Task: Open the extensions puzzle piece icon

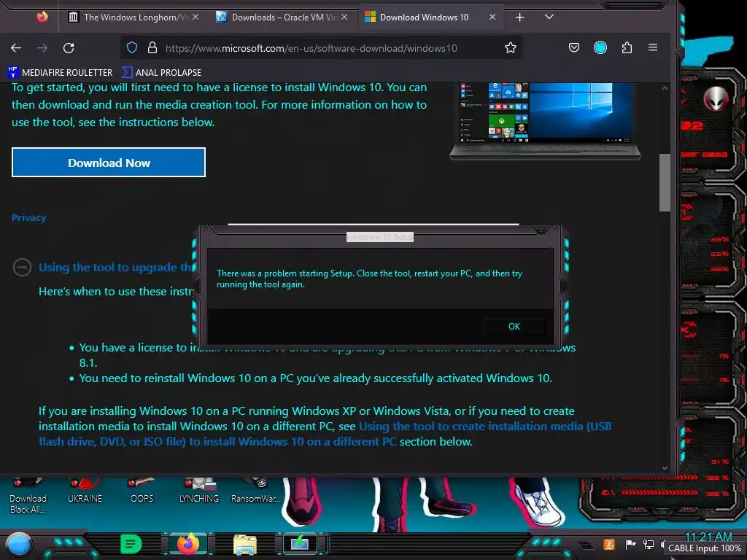Action: click(627, 47)
